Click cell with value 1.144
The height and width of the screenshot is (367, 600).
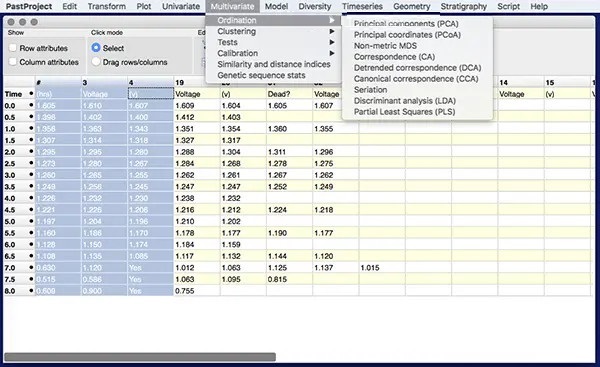pyautogui.click(x=289, y=256)
